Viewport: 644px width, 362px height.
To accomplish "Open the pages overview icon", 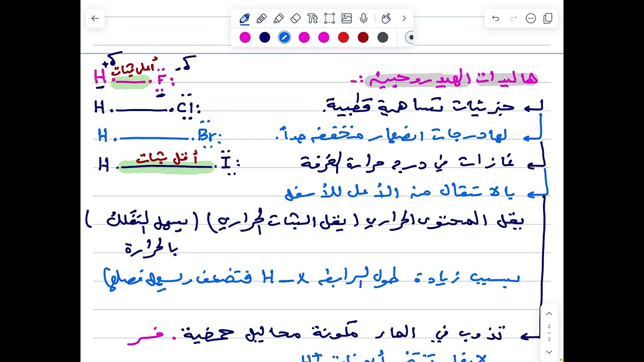I will coord(548,19).
